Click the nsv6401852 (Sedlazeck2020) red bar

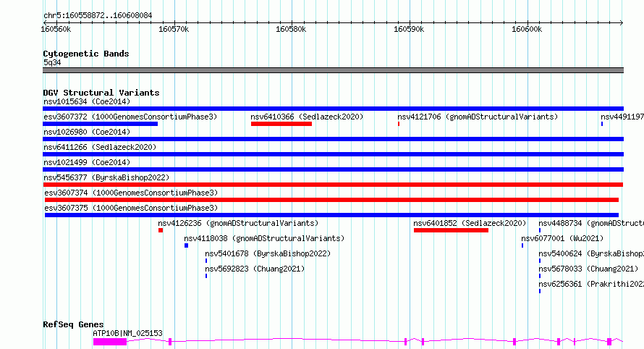[x=451, y=230]
